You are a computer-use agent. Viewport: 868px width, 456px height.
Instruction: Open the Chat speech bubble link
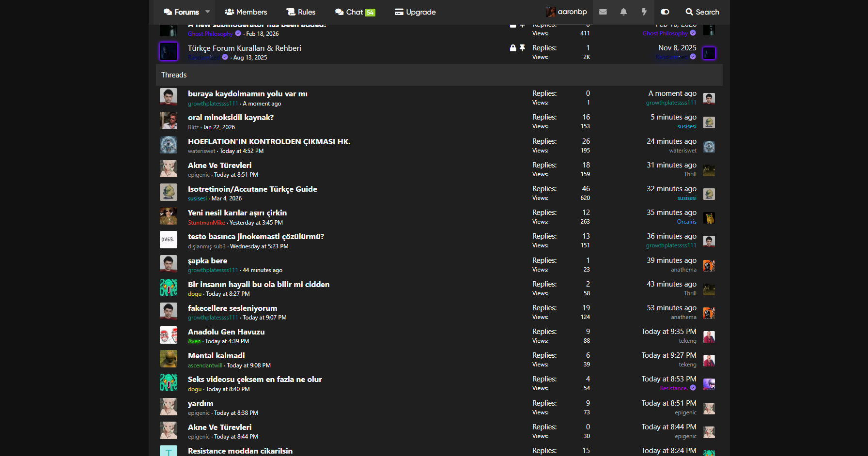[x=355, y=12]
